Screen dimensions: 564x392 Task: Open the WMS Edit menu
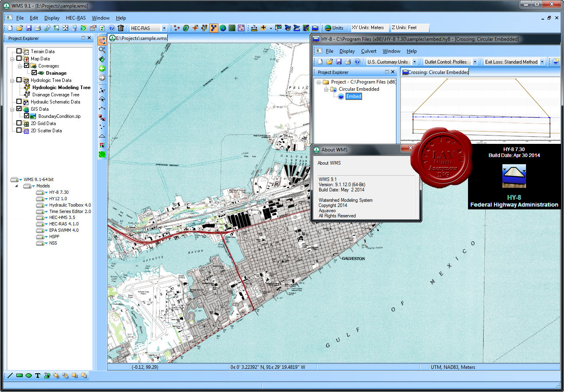pos(34,18)
